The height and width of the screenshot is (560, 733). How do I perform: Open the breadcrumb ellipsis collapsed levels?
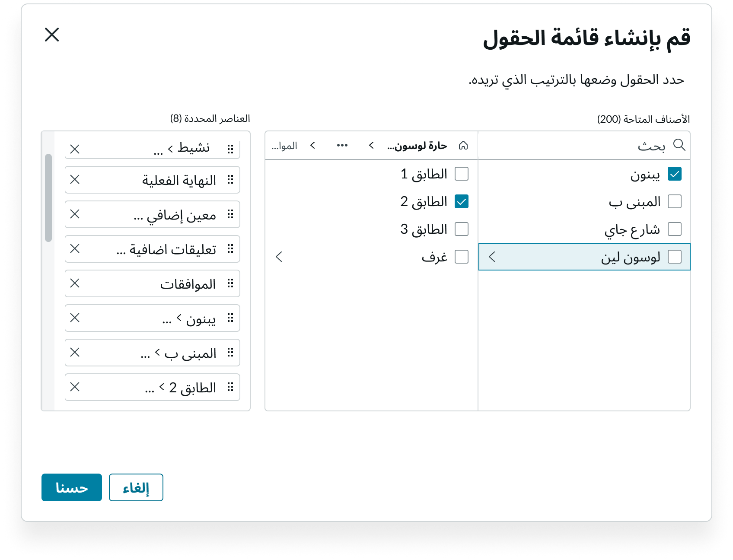(342, 146)
